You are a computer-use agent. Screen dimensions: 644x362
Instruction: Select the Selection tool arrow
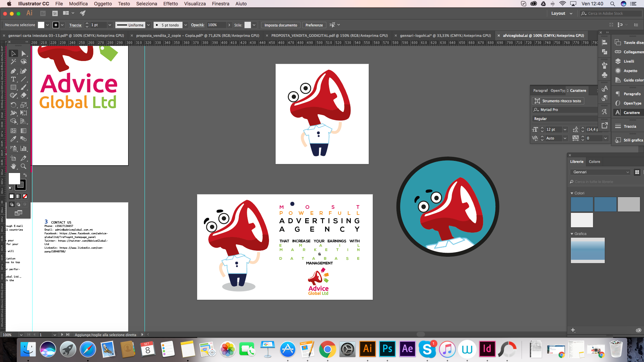coord(13,53)
